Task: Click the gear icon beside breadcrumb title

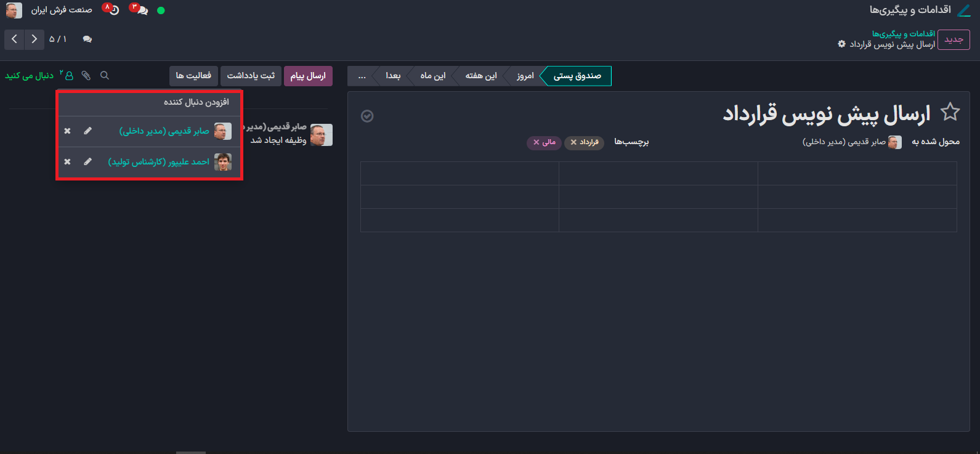Action: coord(841,44)
